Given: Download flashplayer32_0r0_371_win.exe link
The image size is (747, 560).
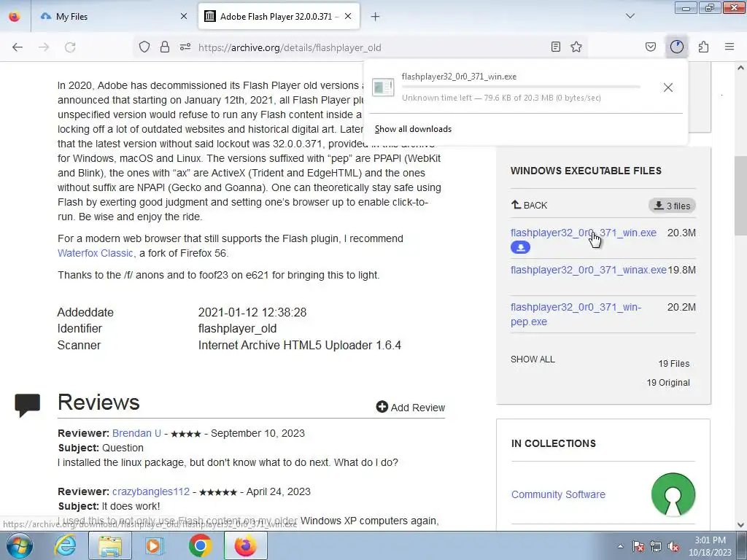Looking at the screenshot, I should 583,233.
